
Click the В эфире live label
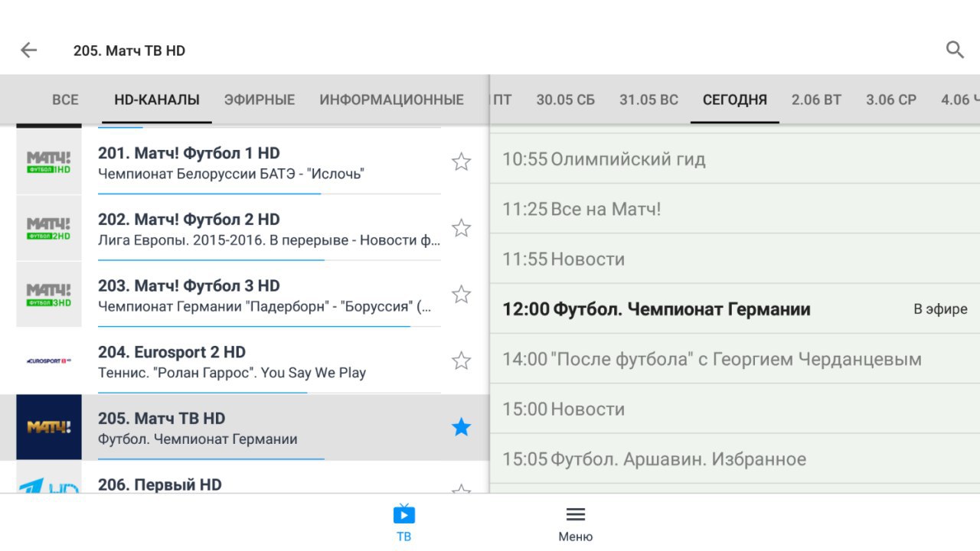[x=940, y=309]
